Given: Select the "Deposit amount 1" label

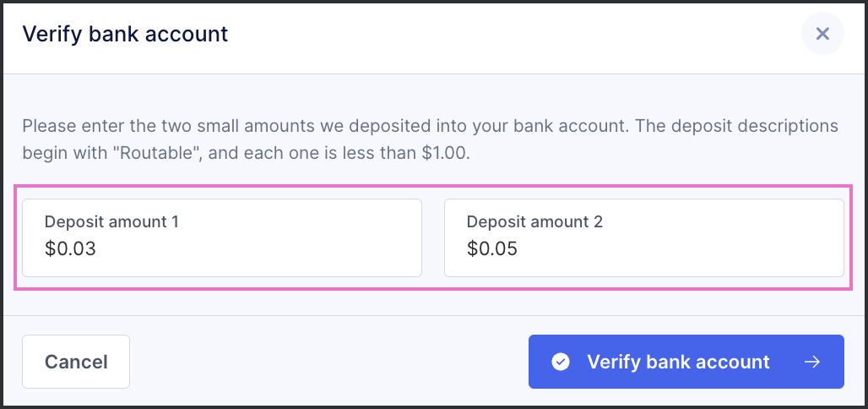Looking at the screenshot, I should 111,221.
